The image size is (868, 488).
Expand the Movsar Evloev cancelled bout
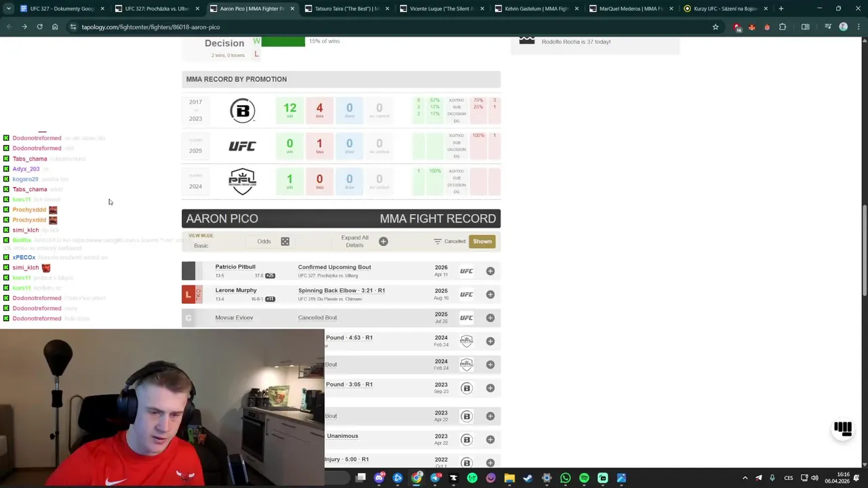pyautogui.click(x=490, y=318)
